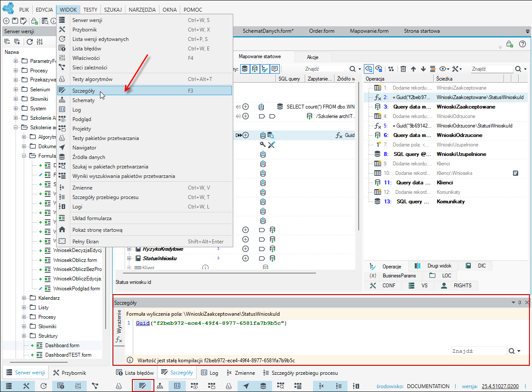Click the fx expression icon in Szczegóły panel
This screenshot has width=532, height=392.
(x=119, y=340)
